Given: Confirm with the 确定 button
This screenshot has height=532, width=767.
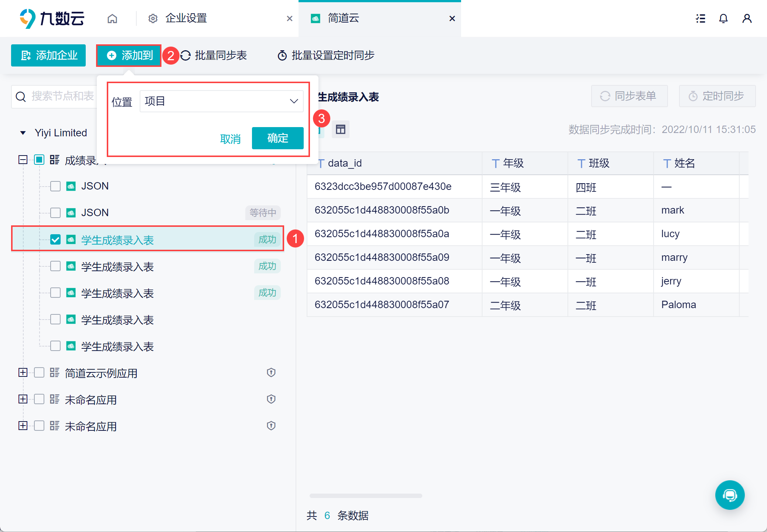Looking at the screenshot, I should coord(278,138).
